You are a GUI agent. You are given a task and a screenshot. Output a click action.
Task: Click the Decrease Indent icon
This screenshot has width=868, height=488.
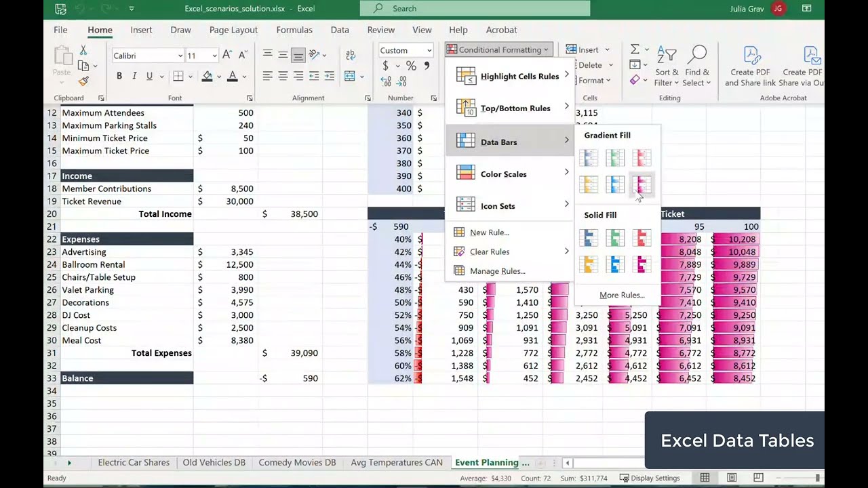[x=314, y=76]
